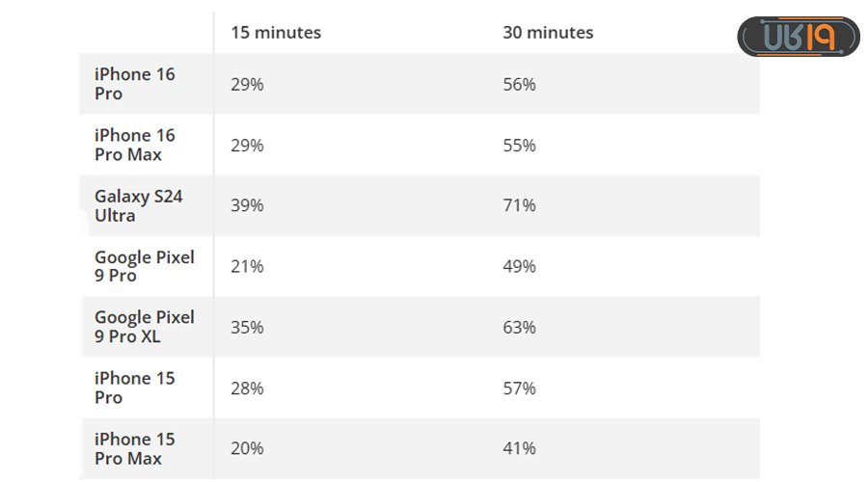
Task: Select the 56% cell for iPhone 16 Pro
Action: pos(519,84)
